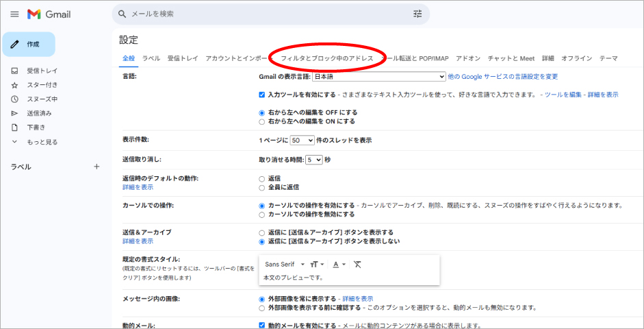Open threads per page 50 dropdown
This screenshot has height=329, width=644.
coord(302,141)
